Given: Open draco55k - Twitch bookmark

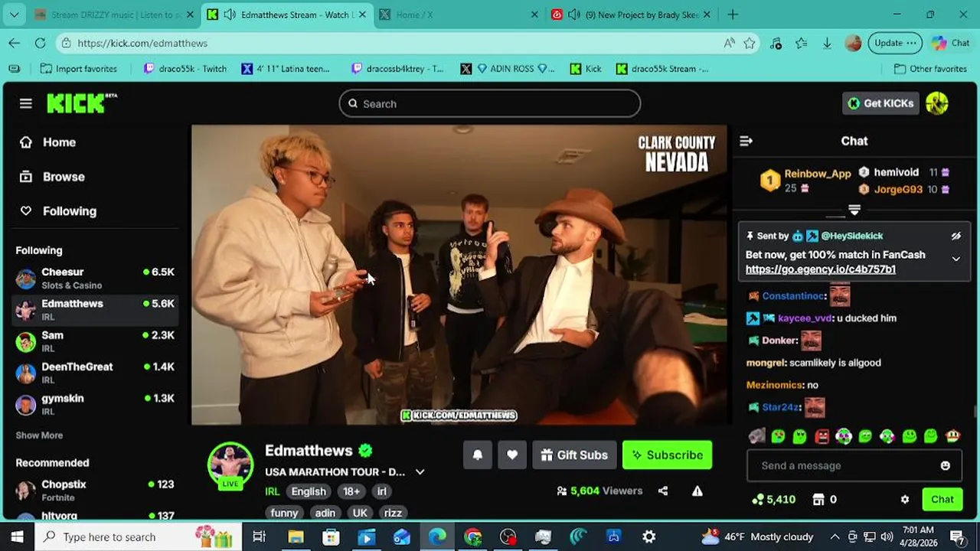Looking at the screenshot, I should click(185, 69).
